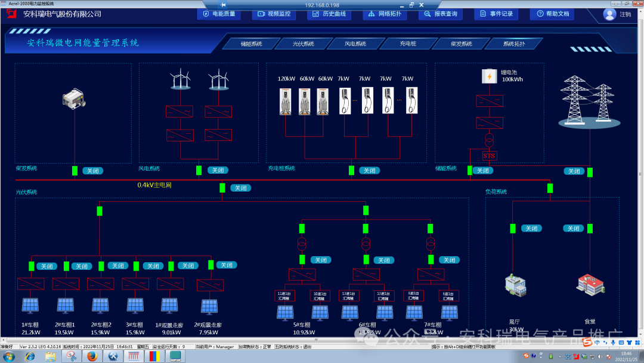Click the 当前用户: Manager status entry
Viewport: 644px width, 363px height.
(215, 346)
